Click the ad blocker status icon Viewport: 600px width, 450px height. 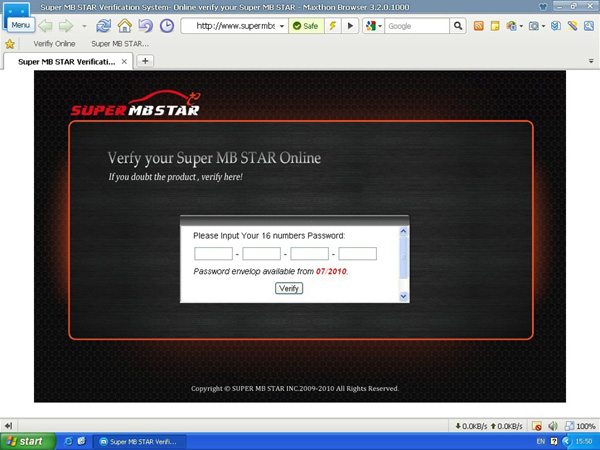(537, 426)
